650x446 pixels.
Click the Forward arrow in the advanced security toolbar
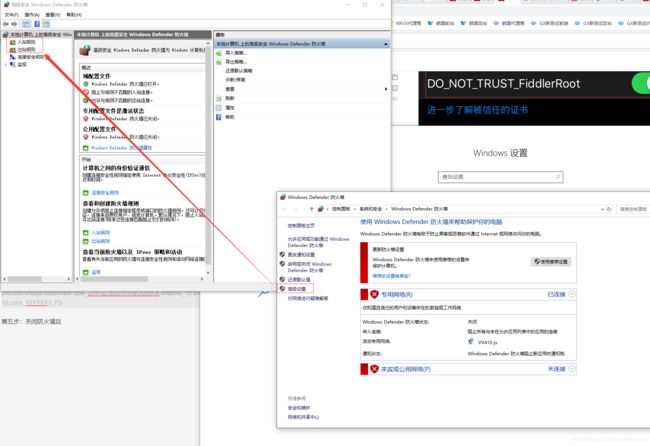point(14,24)
